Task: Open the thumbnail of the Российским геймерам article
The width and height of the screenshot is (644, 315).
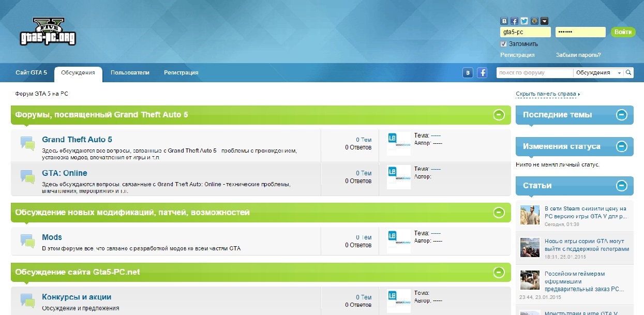Action: 530,280
